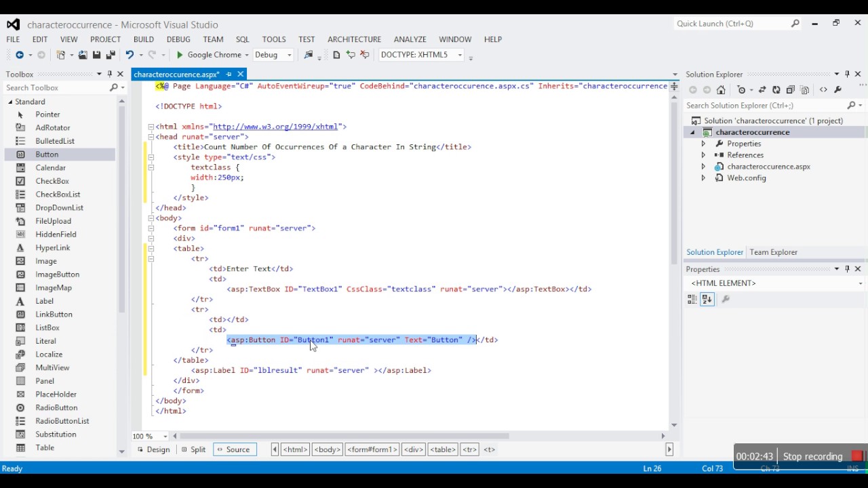Screen dimensions: 868x488
Task: Open the ANALYZE menu
Action: click(410, 39)
